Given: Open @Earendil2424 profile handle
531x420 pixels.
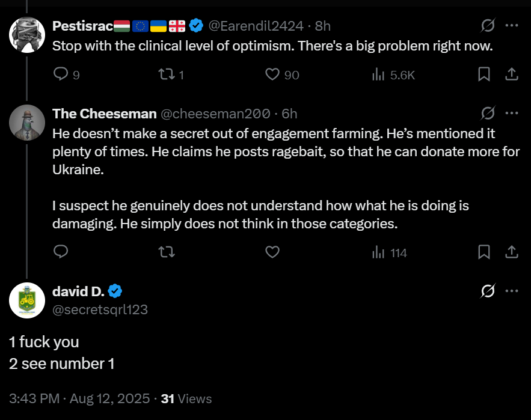Looking at the screenshot, I should point(256,26).
